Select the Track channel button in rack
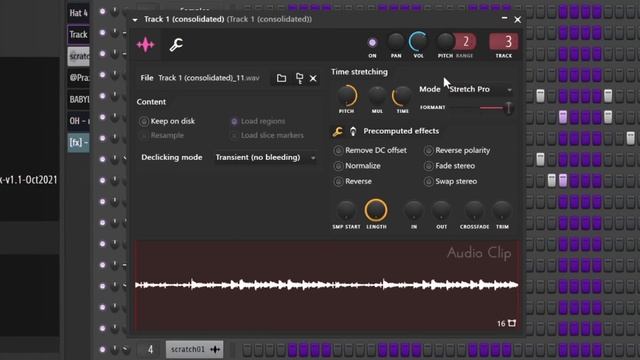Viewport: 640px width, 360px height. point(78,35)
